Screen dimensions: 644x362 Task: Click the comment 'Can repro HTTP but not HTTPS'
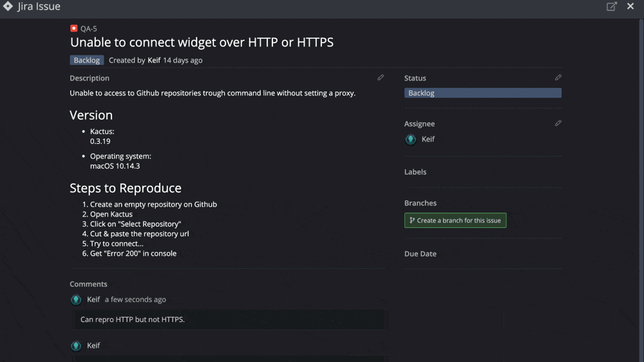(132, 319)
